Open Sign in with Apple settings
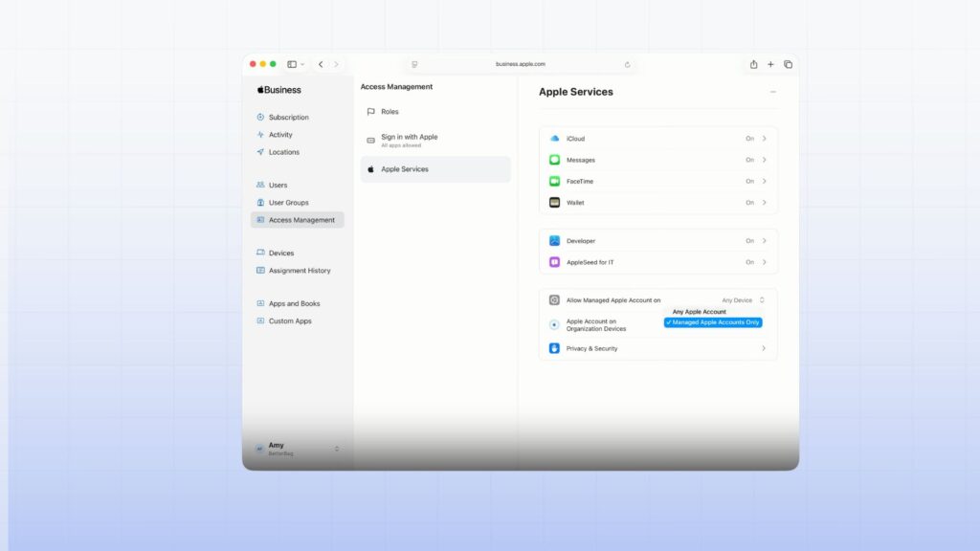Screen dimensions: 980x551 click(435, 140)
